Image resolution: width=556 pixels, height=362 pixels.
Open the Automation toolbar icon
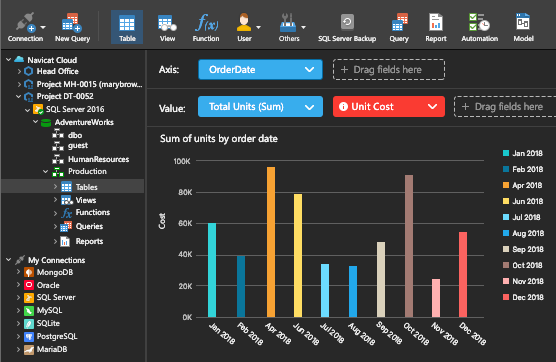(479, 28)
